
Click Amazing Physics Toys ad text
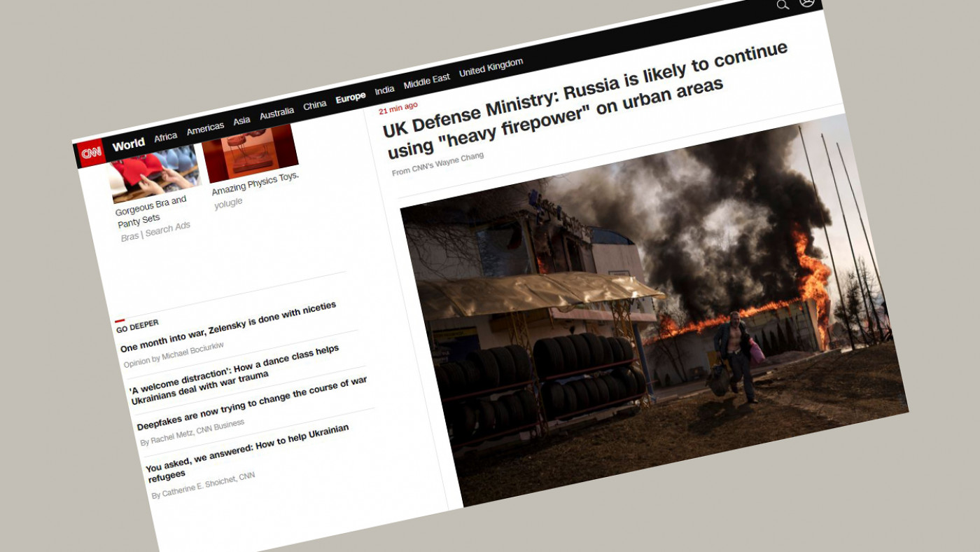point(255,184)
